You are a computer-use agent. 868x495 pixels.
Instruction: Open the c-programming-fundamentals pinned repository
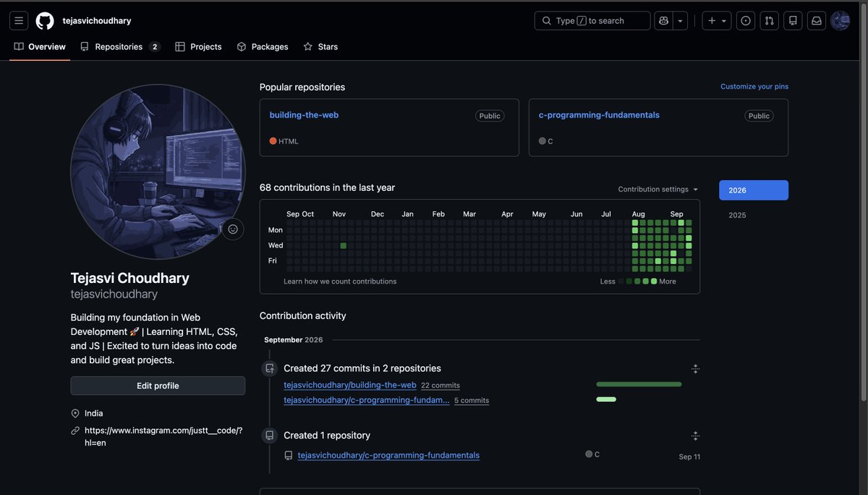click(x=599, y=115)
